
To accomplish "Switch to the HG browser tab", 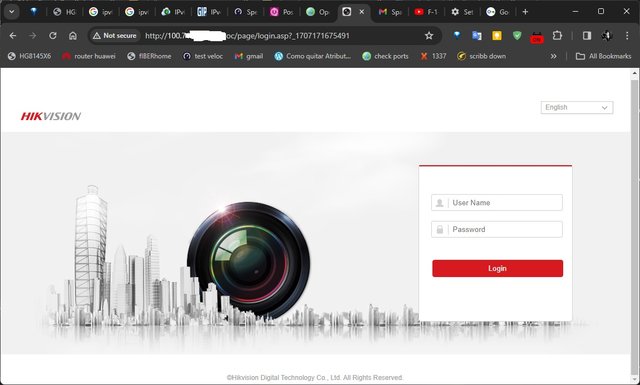I will click(65, 12).
